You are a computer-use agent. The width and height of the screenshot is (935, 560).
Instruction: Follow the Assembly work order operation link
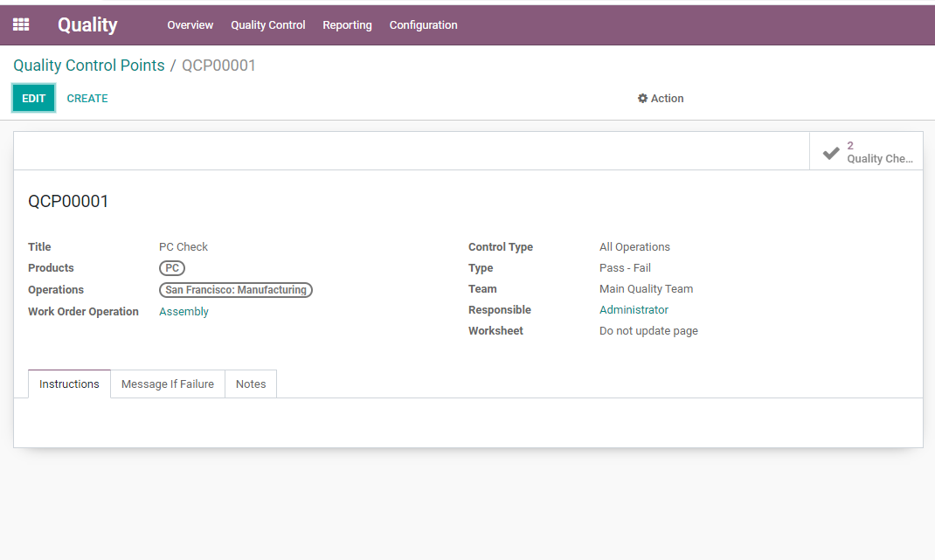pyautogui.click(x=184, y=311)
